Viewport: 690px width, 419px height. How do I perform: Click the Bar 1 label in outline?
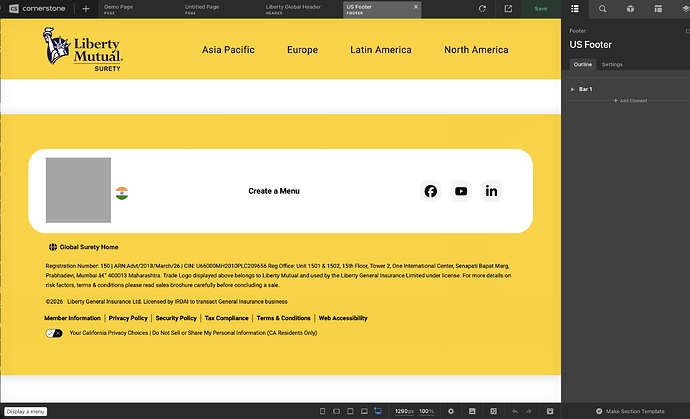[585, 89]
